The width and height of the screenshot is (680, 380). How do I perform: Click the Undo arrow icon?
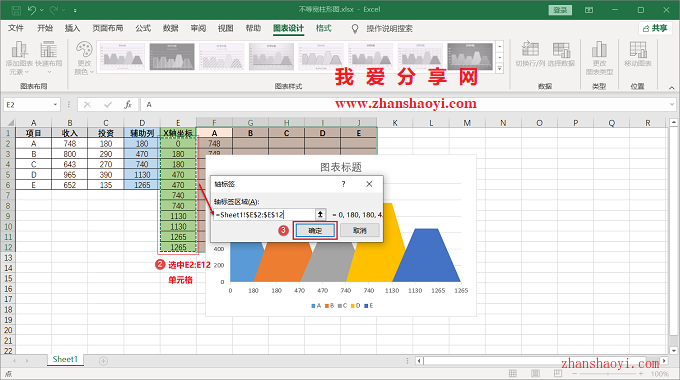click(x=32, y=10)
